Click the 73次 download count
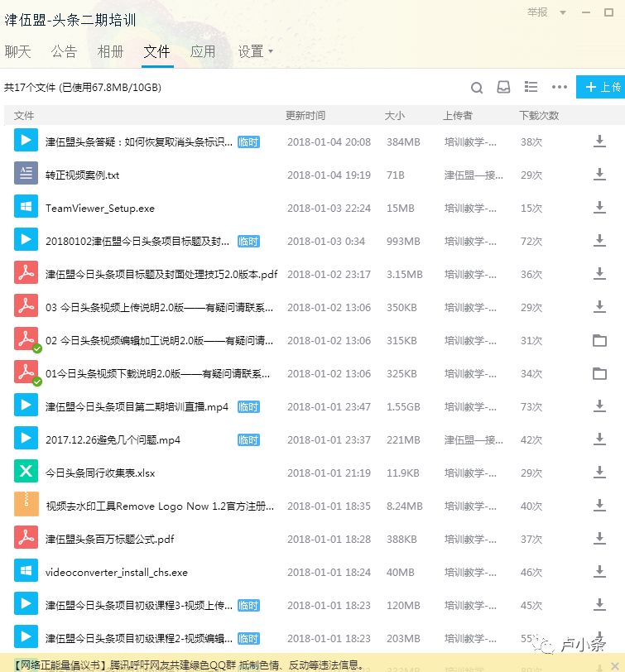Viewport: 625px width, 672px height. [x=531, y=406]
